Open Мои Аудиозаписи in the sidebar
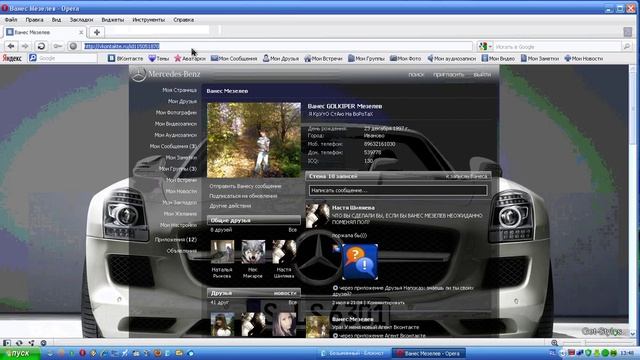This screenshot has width=640, height=360. [x=176, y=135]
